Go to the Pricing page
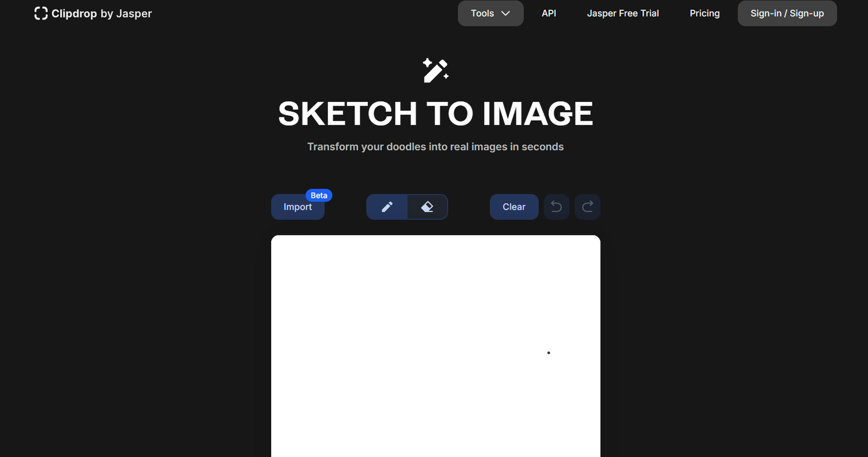Image resolution: width=868 pixels, height=457 pixels. [x=704, y=14]
